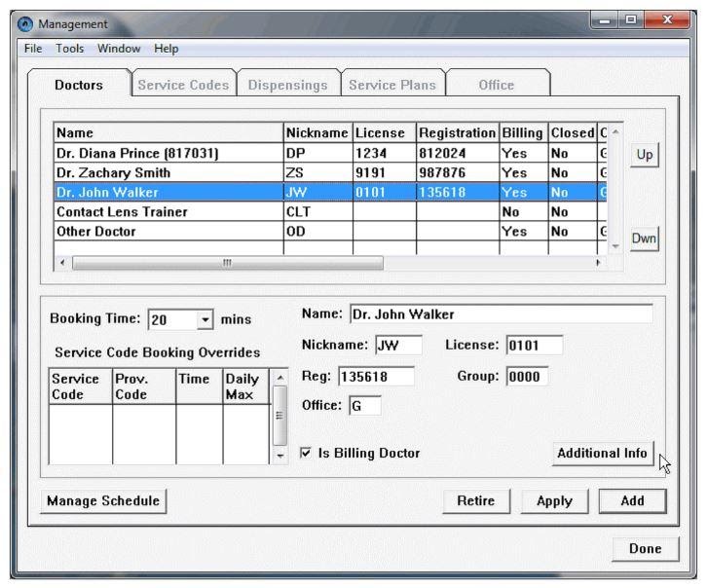Open Additional Info for the doctor
Image resolution: width=708 pixels, height=588 pixels.
(x=603, y=453)
